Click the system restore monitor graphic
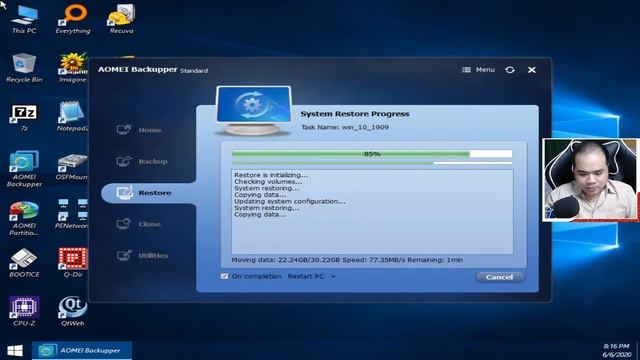The image size is (640, 360). click(253, 110)
